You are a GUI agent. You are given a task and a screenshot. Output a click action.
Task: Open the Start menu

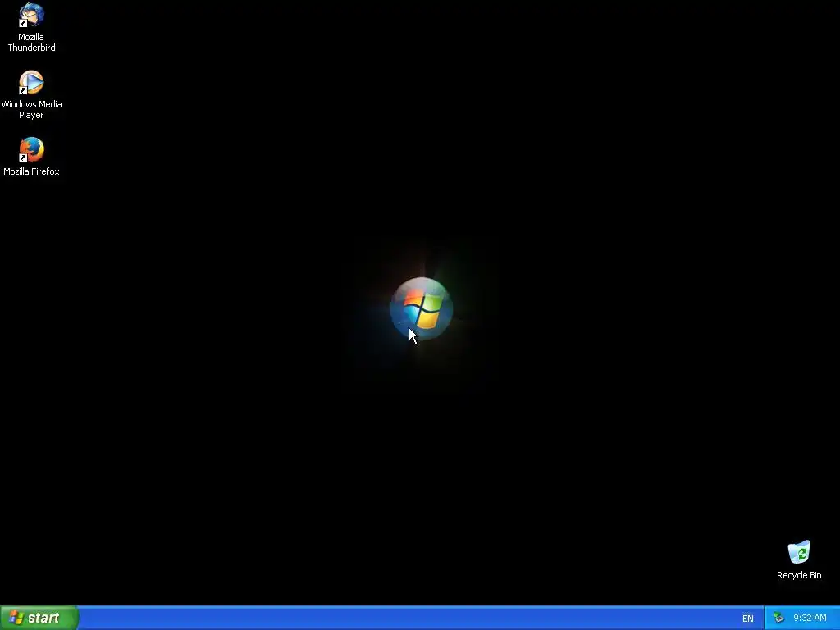[39, 618]
